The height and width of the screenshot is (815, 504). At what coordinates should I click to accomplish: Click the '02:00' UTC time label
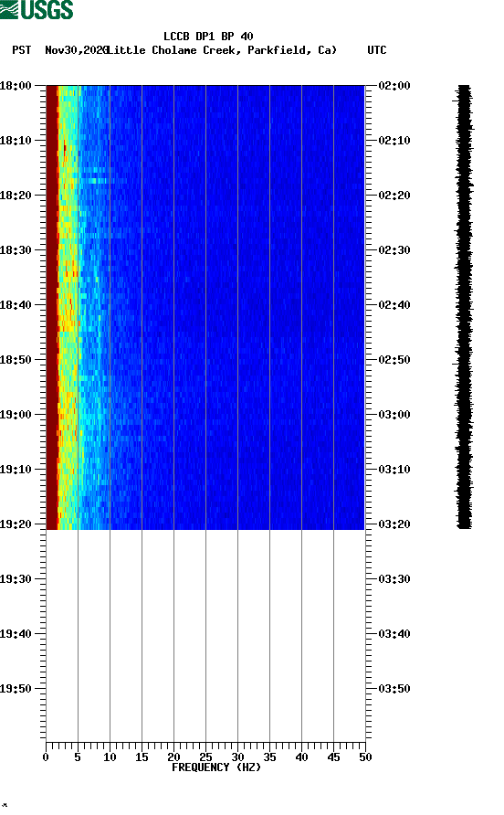point(394,86)
